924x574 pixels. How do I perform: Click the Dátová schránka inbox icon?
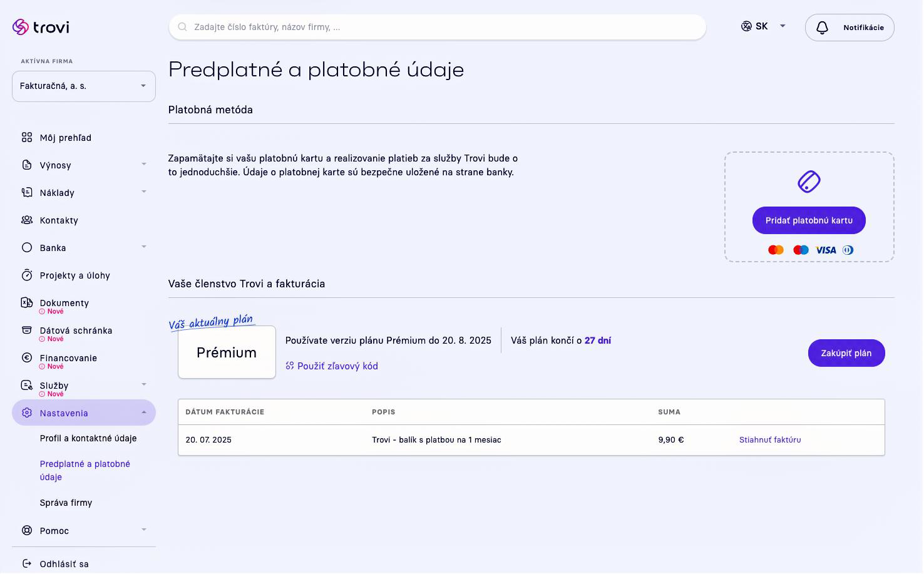(27, 331)
